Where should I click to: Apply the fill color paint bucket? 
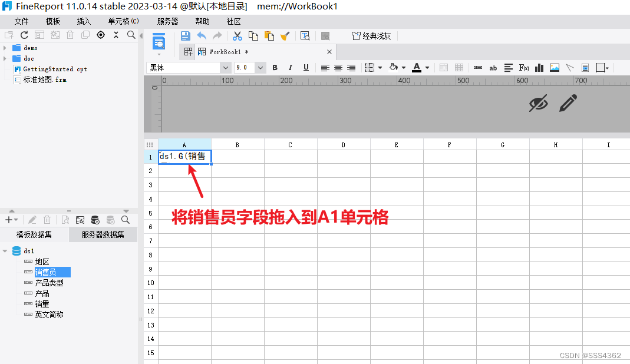pyautogui.click(x=394, y=68)
